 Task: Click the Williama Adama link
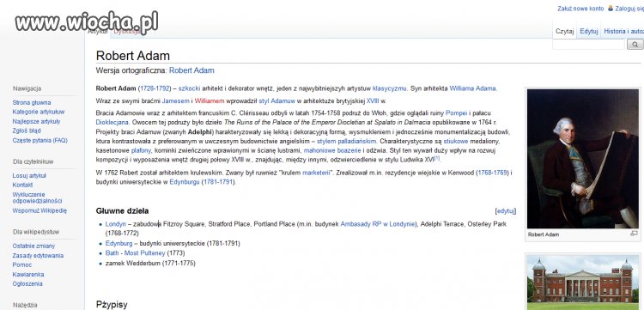click(473, 88)
